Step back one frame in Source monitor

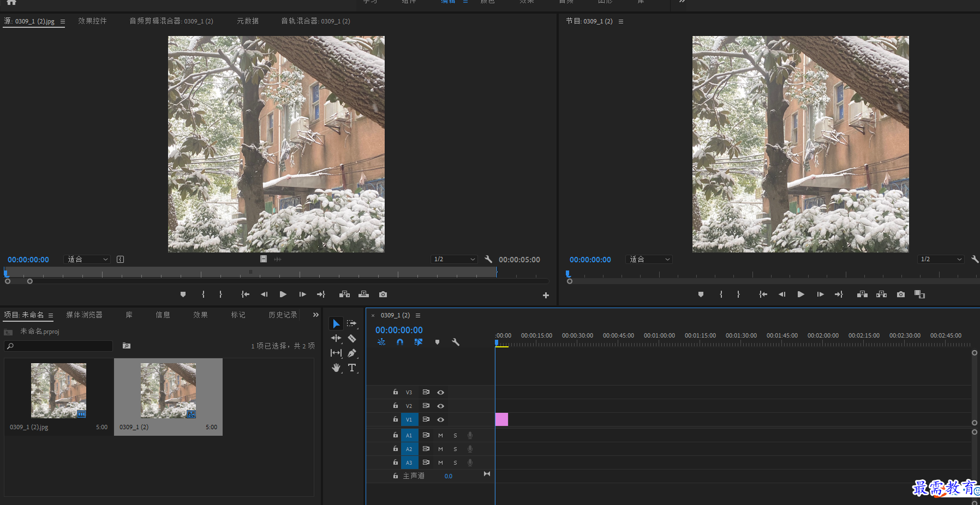tap(264, 294)
